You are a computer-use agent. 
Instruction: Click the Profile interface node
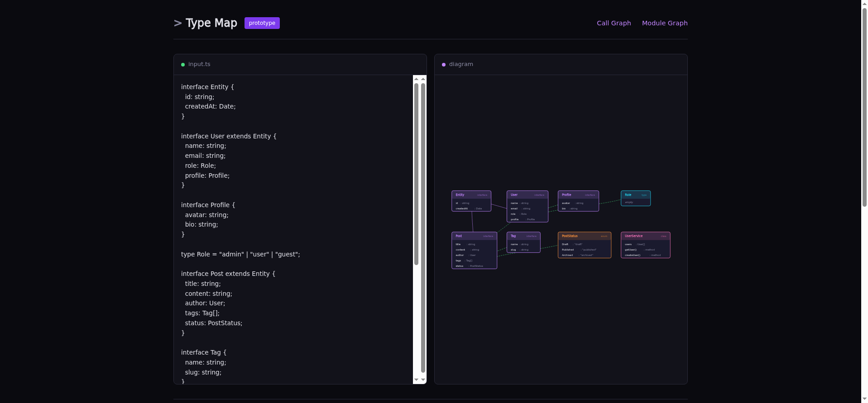578,201
